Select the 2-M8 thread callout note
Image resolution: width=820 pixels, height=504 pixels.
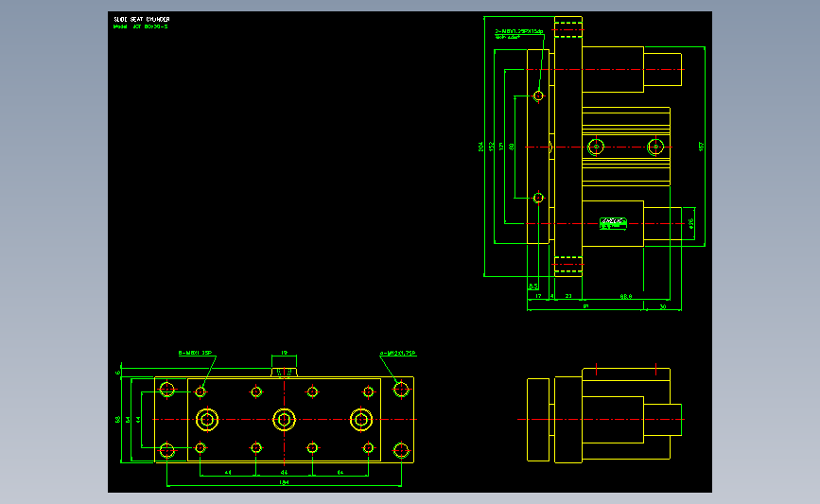click(x=519, y=34)
